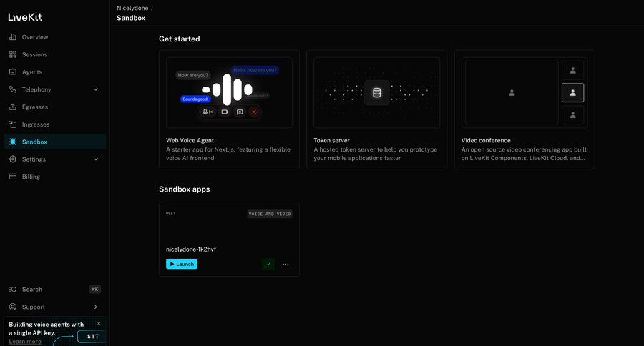Click the "Hello, how are you?" chat bubble
644x346 pixels.
[255, 70]
